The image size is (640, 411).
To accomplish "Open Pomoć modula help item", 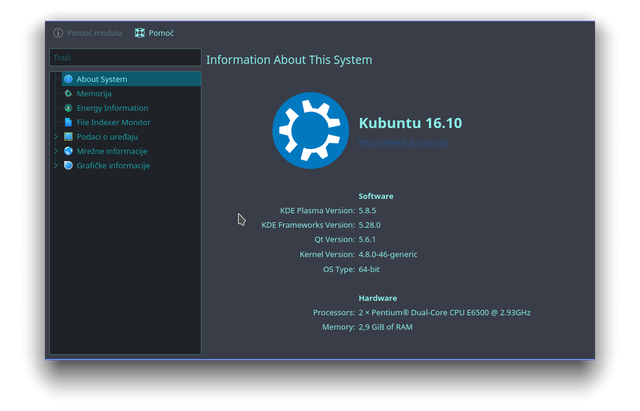I will coord(88,33).
